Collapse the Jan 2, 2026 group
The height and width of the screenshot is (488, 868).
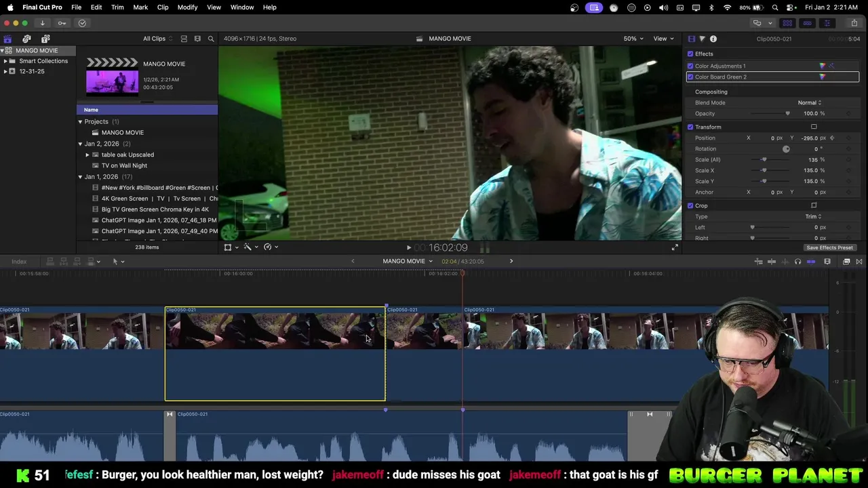coord(80,144)
